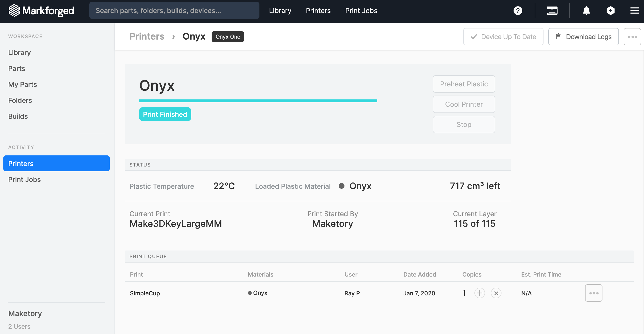The height and width of the screenshot is (334, 644).
Task: Open SimpleCup row three-dots menu
Action: pos(594,293)
